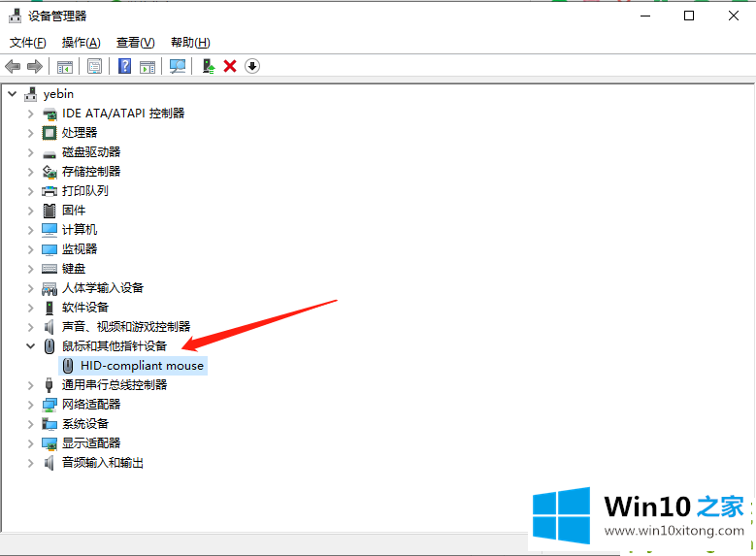
Task: Click the back arrow toolbar icon
Action: point(13,66)
